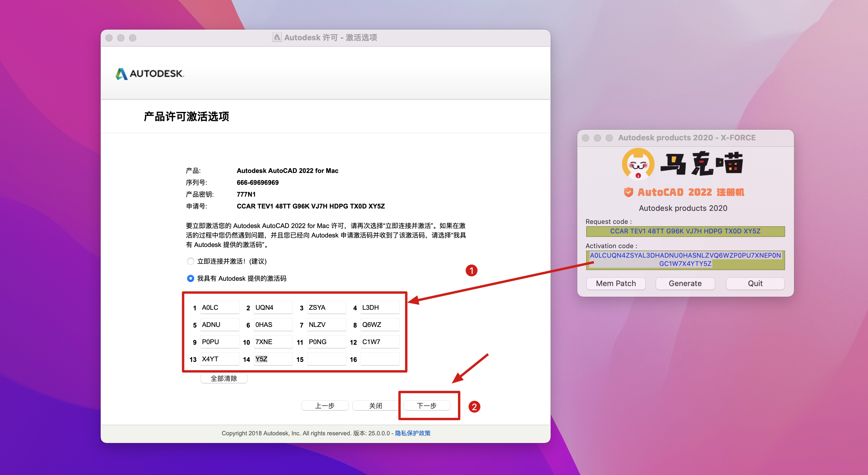Click the Activation code field in keygen
This screenshot has width=868, height=475.
(x=685, y=260)
